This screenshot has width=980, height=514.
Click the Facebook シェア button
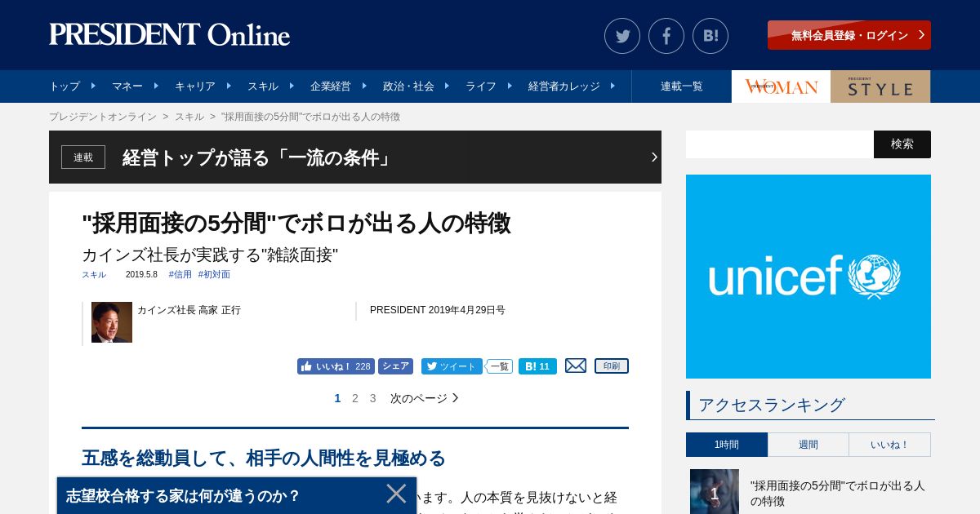395,366
